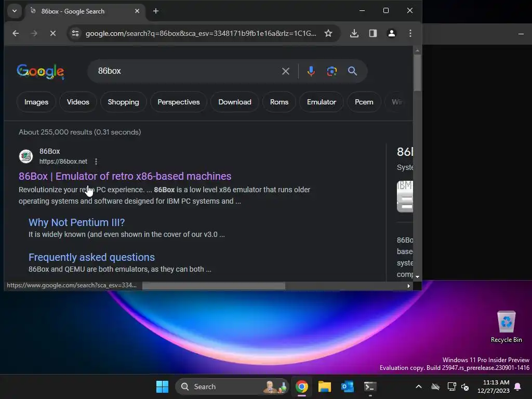Open a new tab
Screen dimensions: 532x399
coord(156,11)
